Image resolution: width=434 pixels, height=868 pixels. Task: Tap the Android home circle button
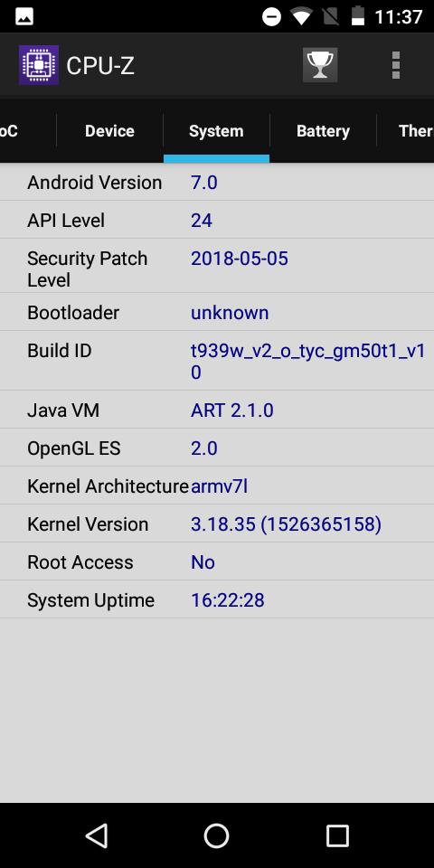pos(216,835)
